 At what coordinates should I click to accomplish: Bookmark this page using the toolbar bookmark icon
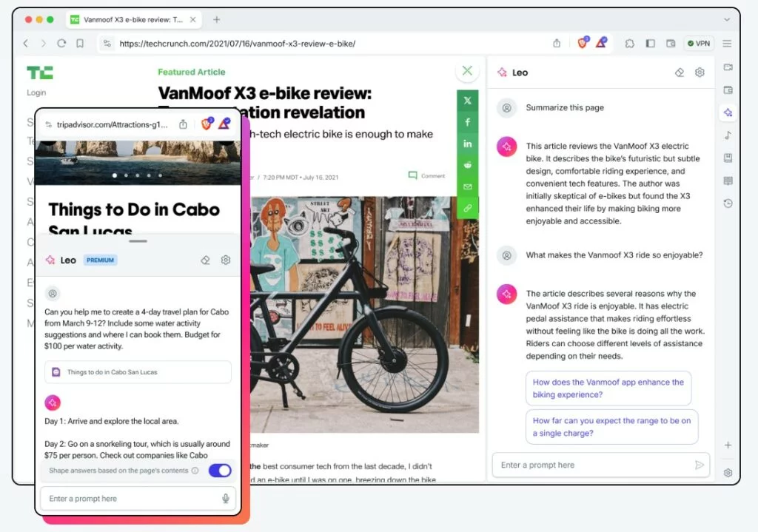(80, 44)
